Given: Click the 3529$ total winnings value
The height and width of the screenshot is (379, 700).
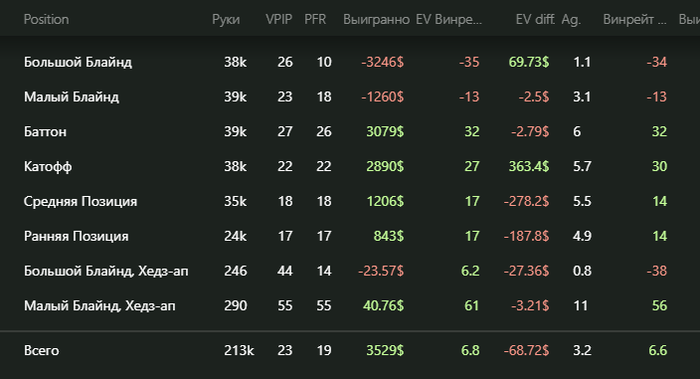Looking at the screenshot, I should 385,350.
